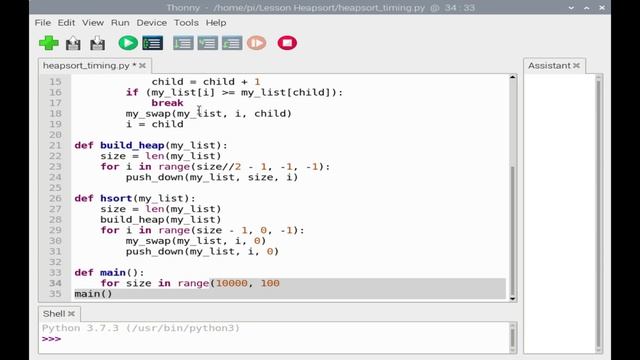640x360 pixels.
Task: Click 'def main():' on line 33
Action: click(x=109, y=273)
